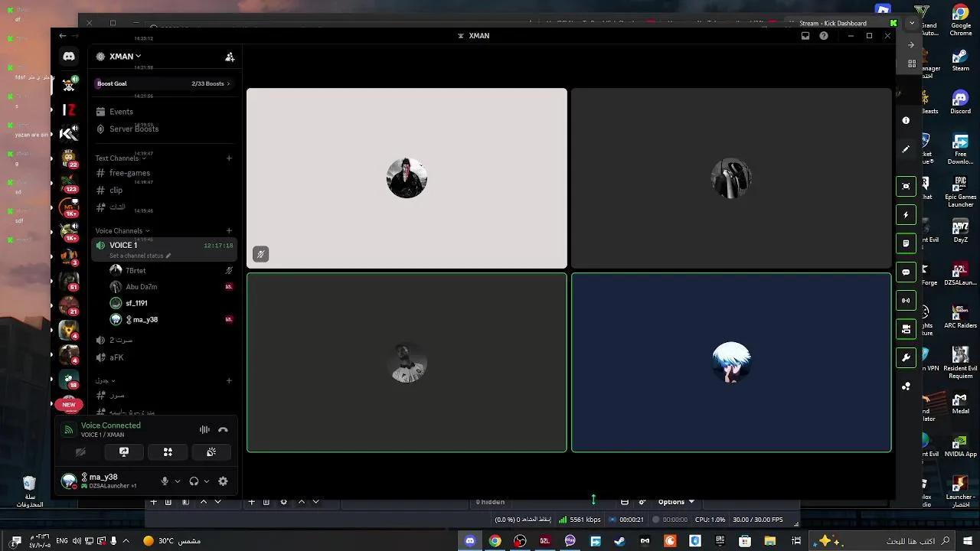Click the NEW mentions indicator

point(69,404)
